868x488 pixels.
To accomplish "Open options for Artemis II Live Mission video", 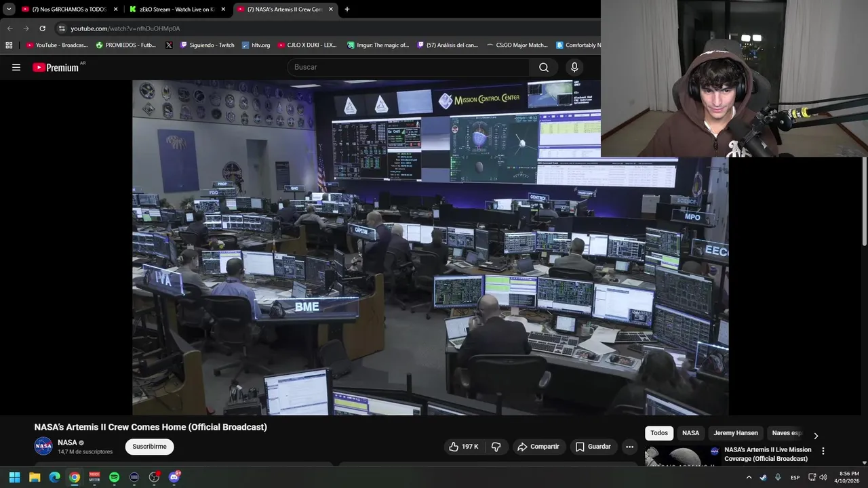I will click(823, 451).
